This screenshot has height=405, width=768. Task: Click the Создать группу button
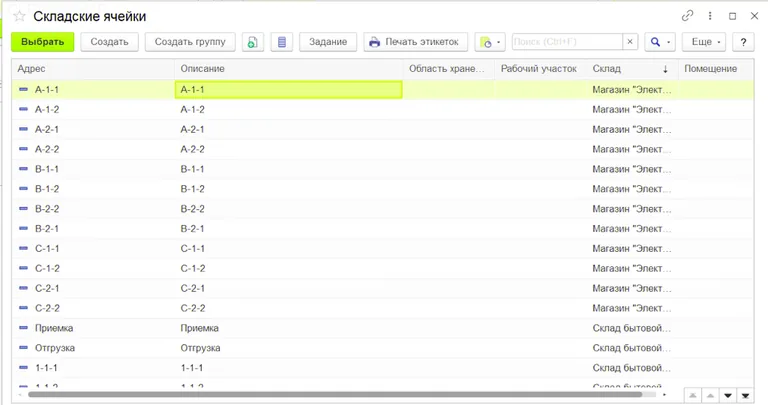click(x=190, y=42)
